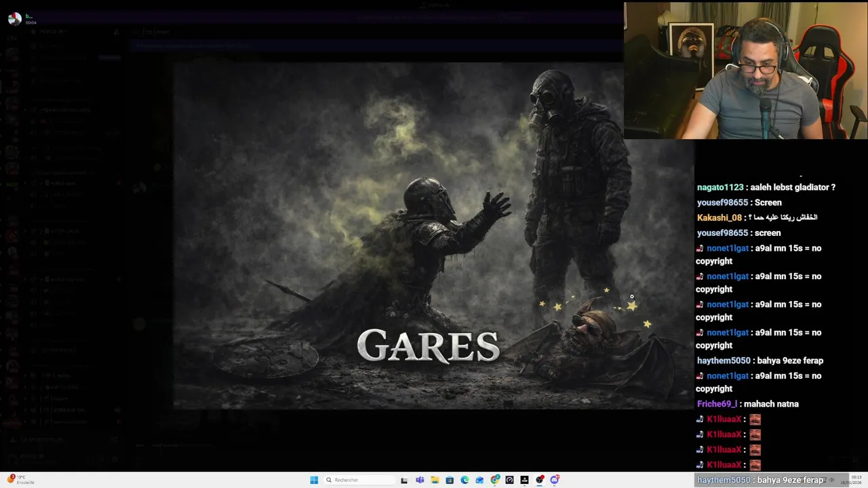Click the Discord user avatar at top-left

point(14,18)
